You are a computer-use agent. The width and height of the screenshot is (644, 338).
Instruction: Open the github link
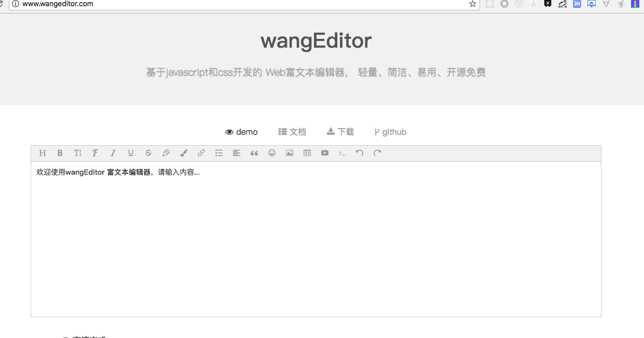point(390,132)
